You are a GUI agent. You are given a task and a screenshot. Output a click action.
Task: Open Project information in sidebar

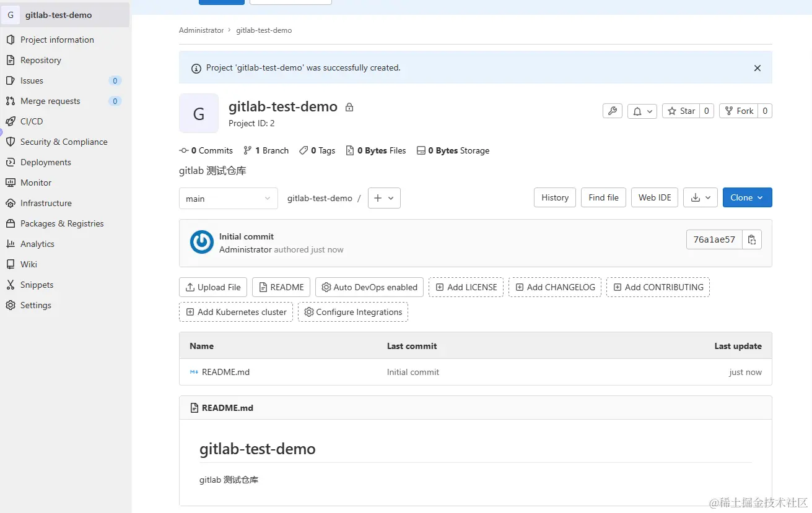coord(57,40)
